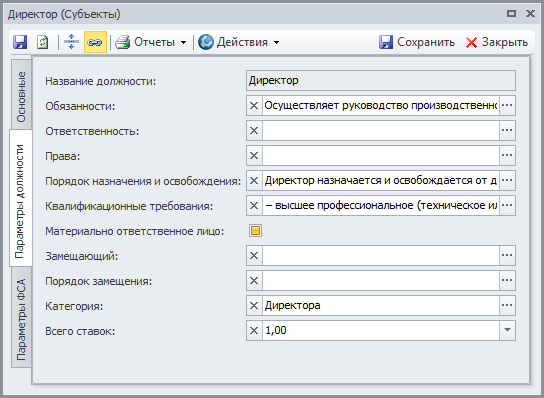Screen dimensions: 544x398
Task: Switch to the Параметры ФСА tab
Action: point(21,320)
